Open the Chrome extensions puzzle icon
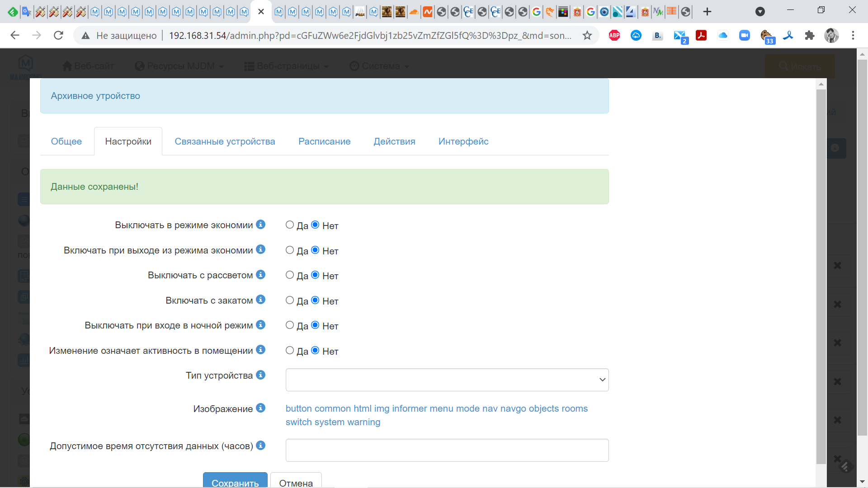The width and height of the screenshot is (868, 488). point(809,35)
